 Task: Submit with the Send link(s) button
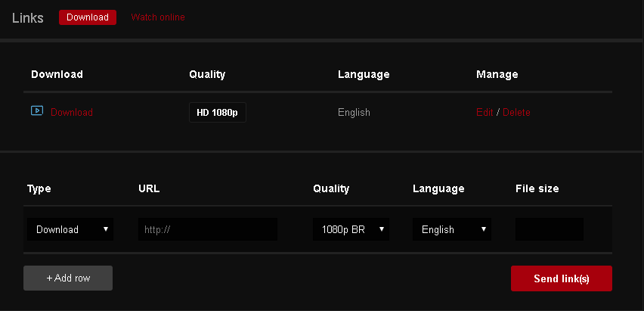[561, 278]
